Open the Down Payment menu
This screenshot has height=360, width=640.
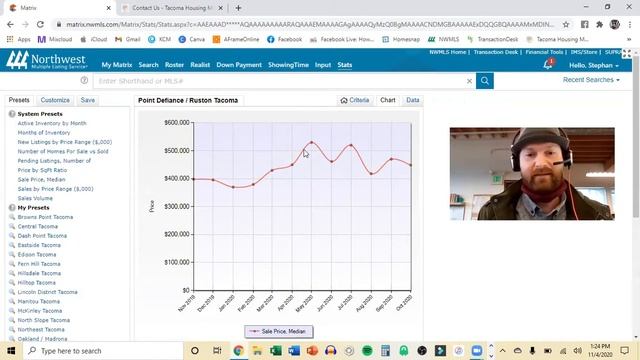coord(239,65)
